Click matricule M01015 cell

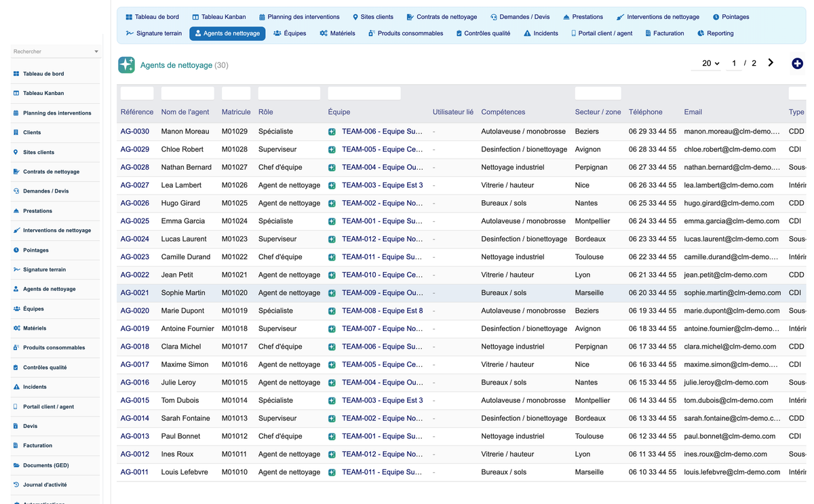(235, 383)
